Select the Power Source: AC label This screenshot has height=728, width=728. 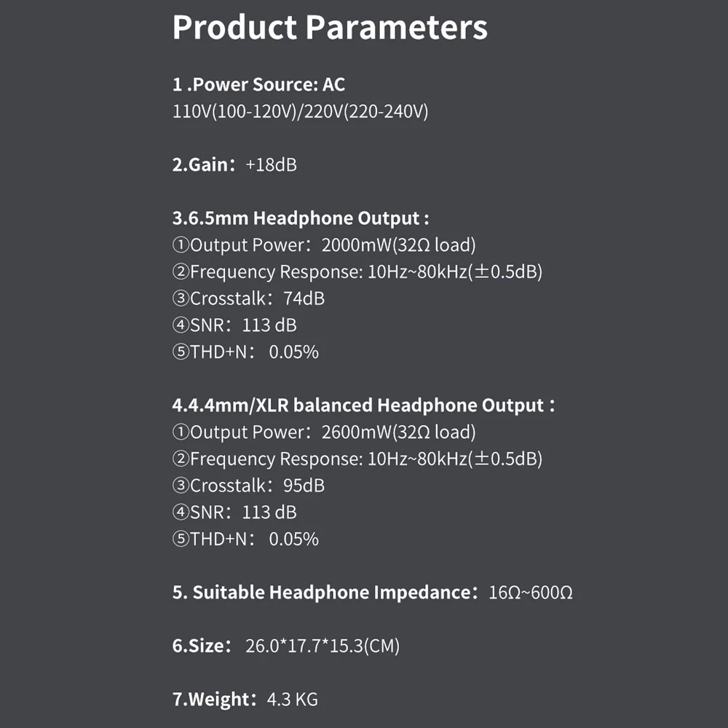click(x=258, y=84)
